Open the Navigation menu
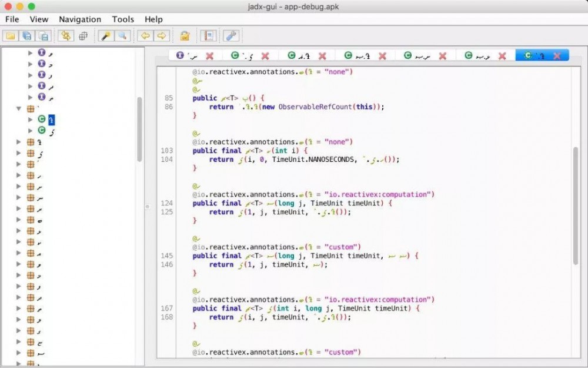The height and width of the screenshot is (368, 588). coord(80,19)
